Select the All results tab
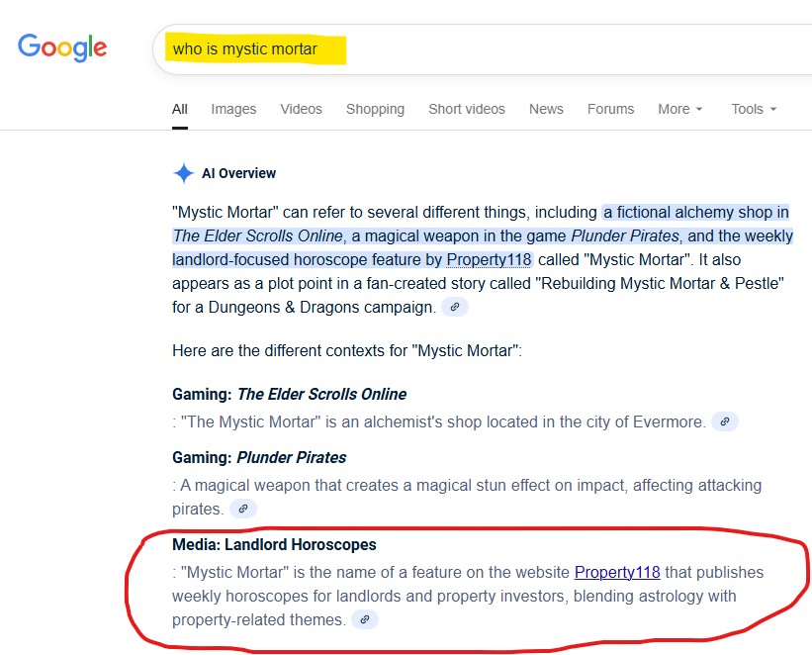 (179, 109)
